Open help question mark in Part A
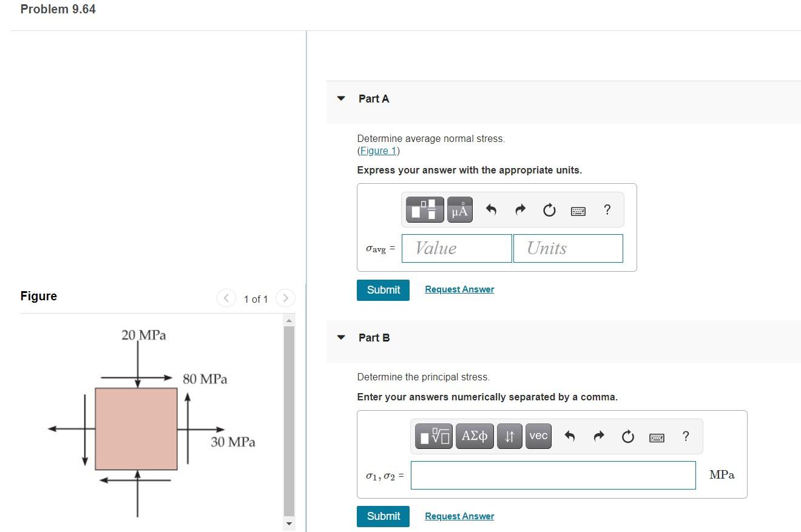The image size is (801, 532). click(607, 210)
